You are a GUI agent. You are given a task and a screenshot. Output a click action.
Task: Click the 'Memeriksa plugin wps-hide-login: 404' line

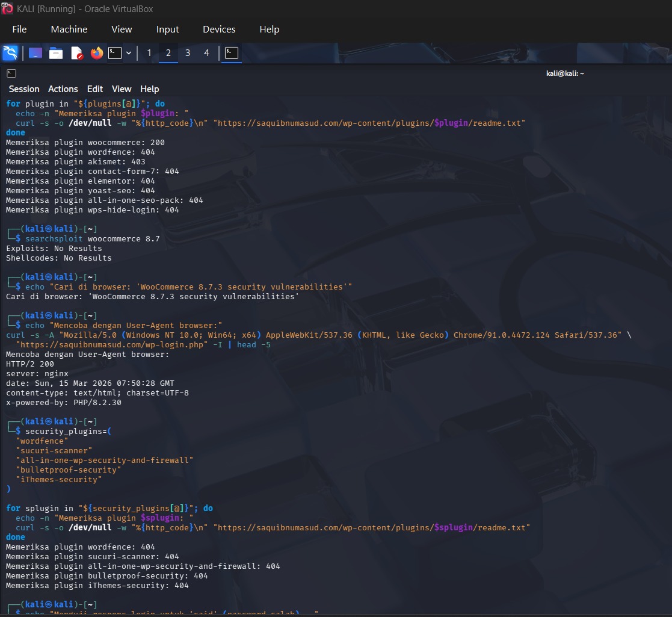pyautogui.click(x=93, y=210)
